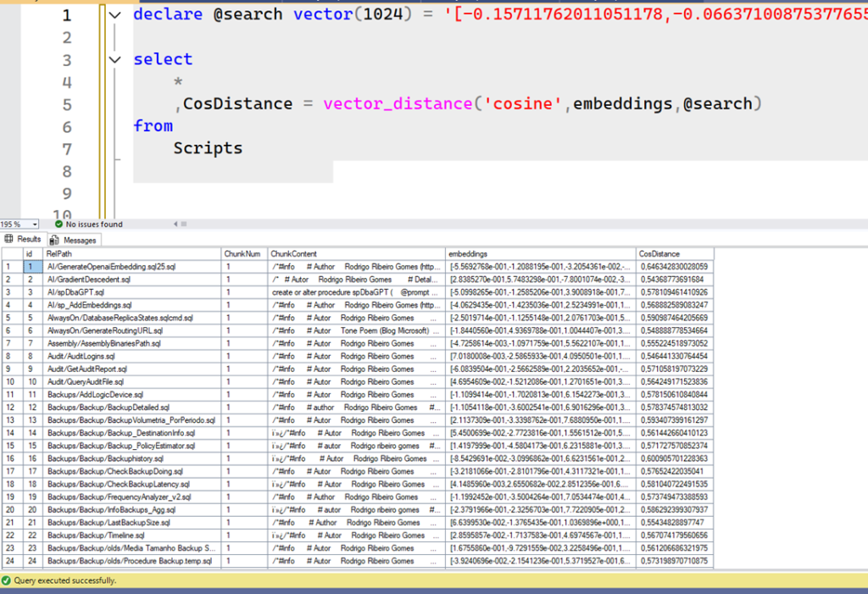This screenshot has height=594, width=868.
Task: Select row 10 via its row header
Action: 10,382
